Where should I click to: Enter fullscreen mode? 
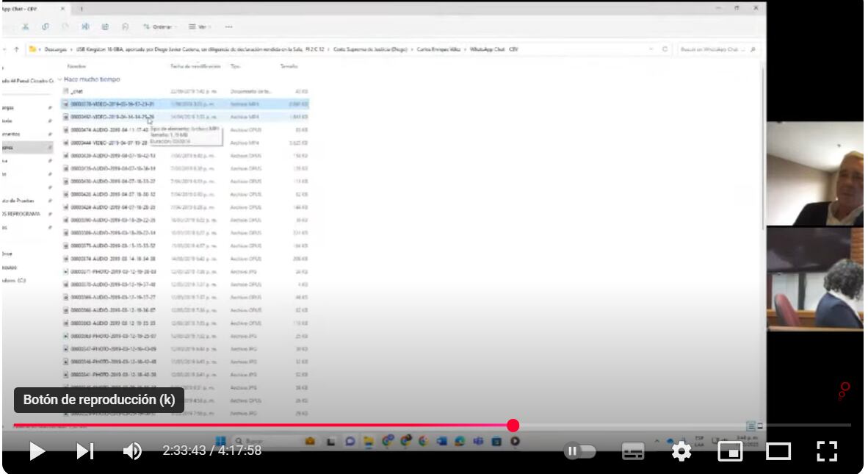(x=827, y=451)
